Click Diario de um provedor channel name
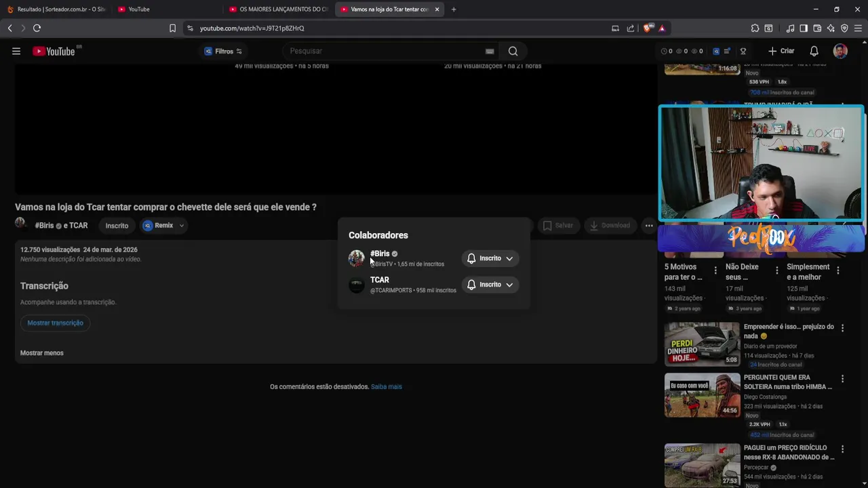The width and height of the screenshot is (868, 488). point(770,346)
